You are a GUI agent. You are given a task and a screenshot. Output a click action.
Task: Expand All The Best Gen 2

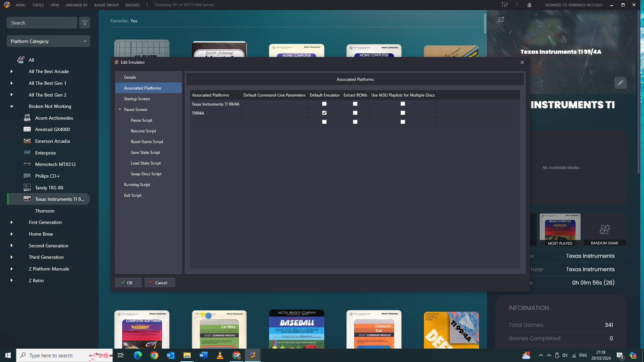click(x=12, y=95)
